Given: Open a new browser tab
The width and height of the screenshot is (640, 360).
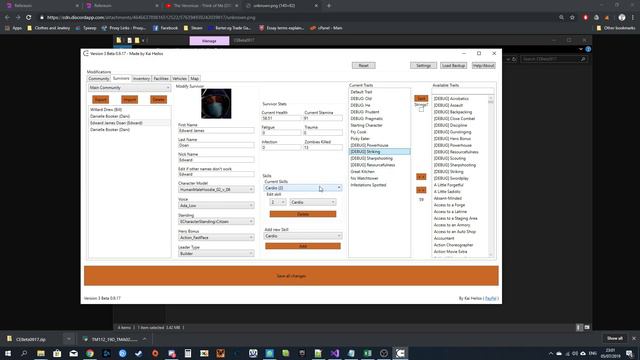Looking at the screenshot, I should click(329, 6).
